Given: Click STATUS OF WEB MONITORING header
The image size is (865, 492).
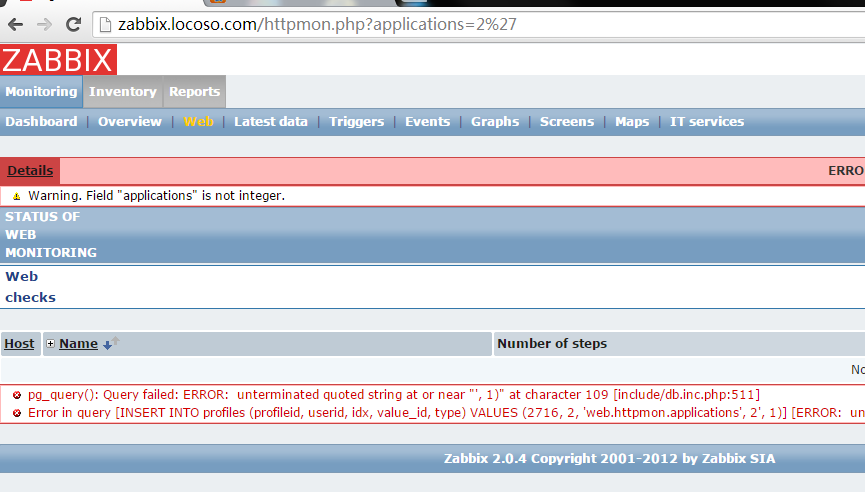Looking at the screenshot, I should (x=51, y=234).
